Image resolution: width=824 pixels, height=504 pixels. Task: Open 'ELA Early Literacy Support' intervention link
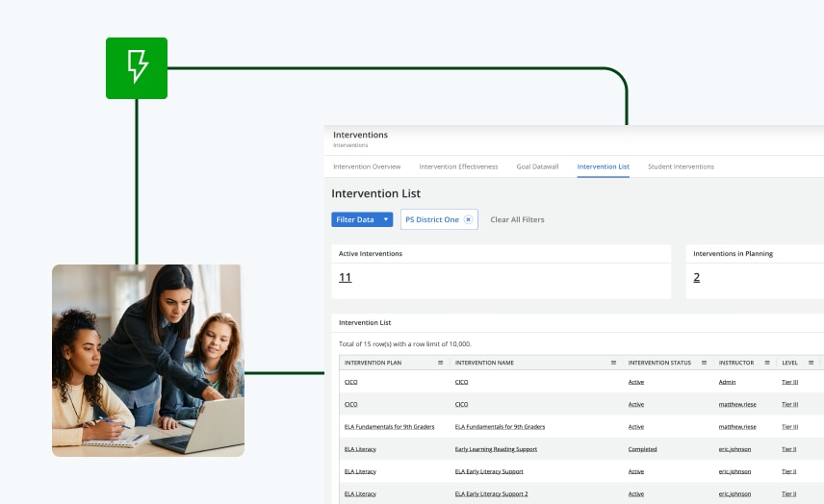pyautogui.click(x=489, y=471)
